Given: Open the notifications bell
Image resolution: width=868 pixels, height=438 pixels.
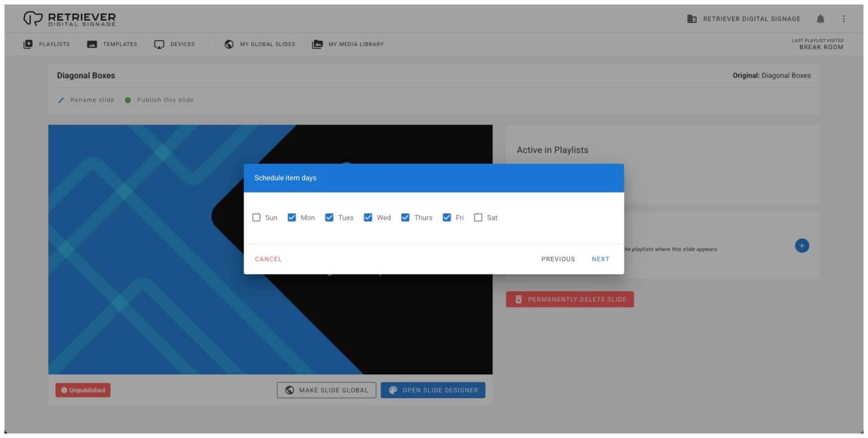Looking at the screenshot, I should point(821,19).
